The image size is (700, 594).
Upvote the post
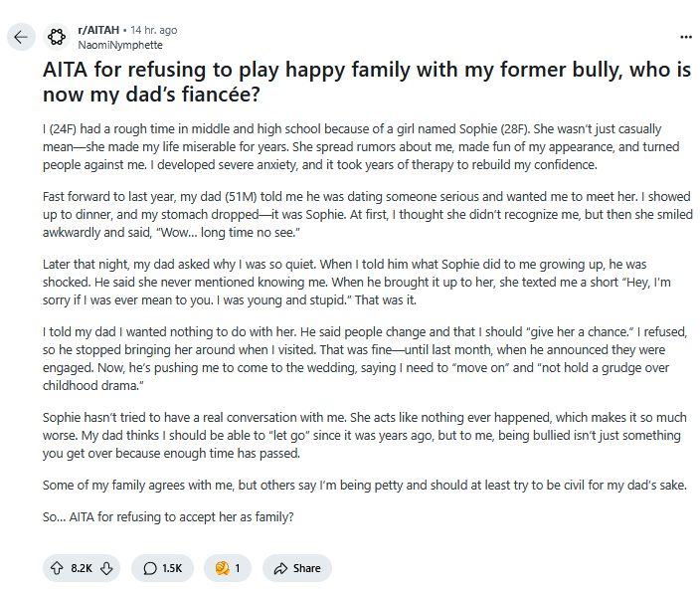[x=57, y=568]
